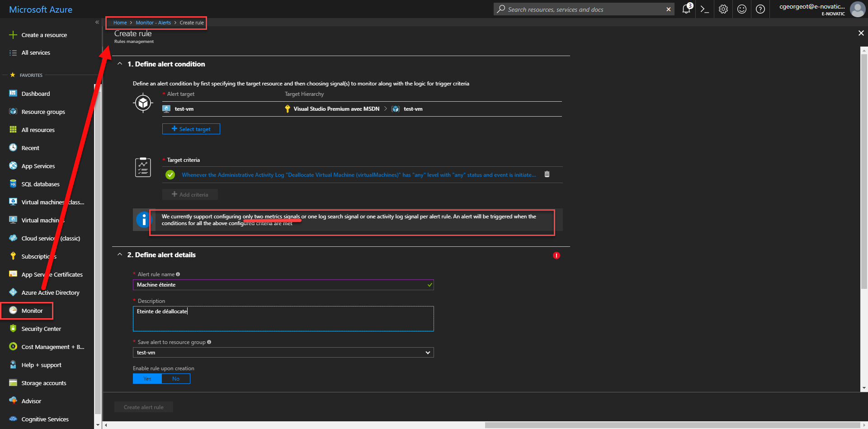Open the notifications bell icon

tap(686, 9)
